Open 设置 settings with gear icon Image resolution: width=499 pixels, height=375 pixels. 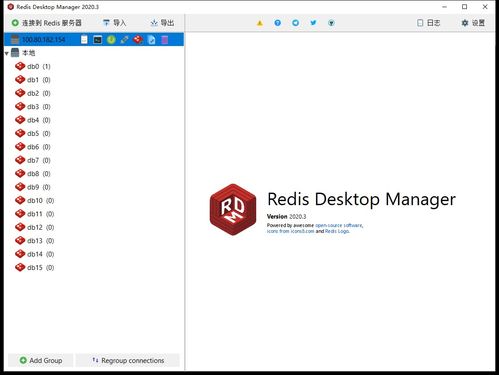coord(473,23)
